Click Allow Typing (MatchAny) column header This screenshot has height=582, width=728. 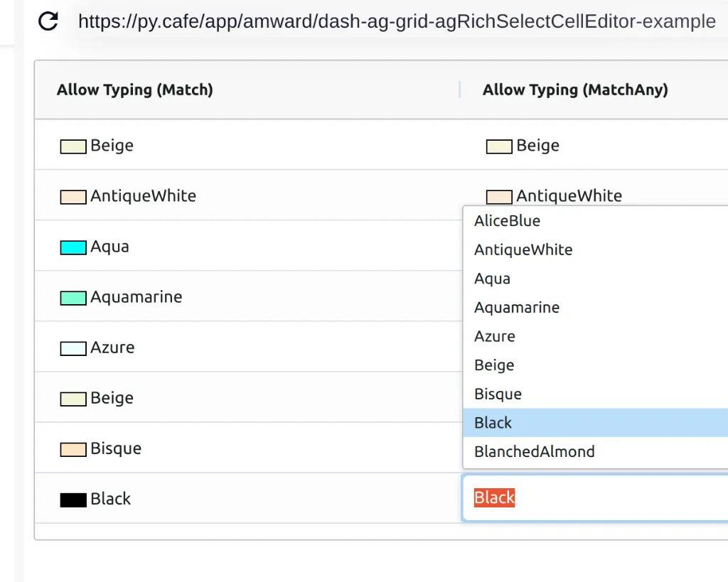pyautogui.click(x=575, y=90)
